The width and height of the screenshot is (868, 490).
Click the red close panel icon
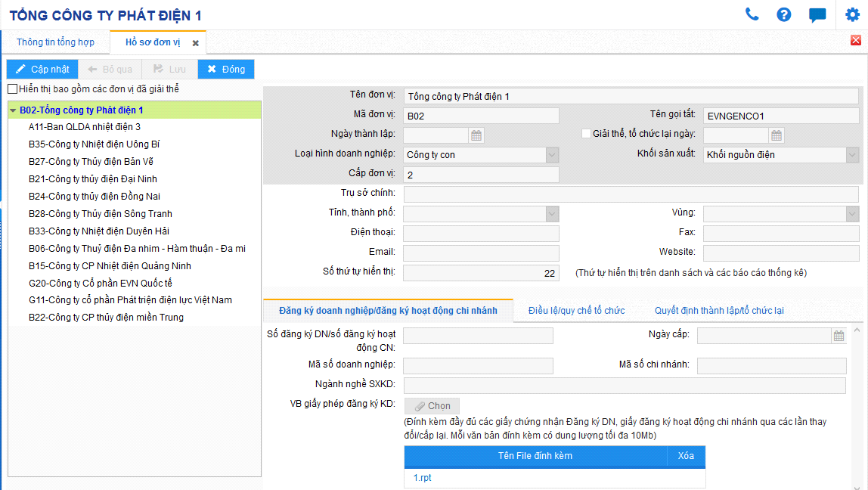point(856,40)
